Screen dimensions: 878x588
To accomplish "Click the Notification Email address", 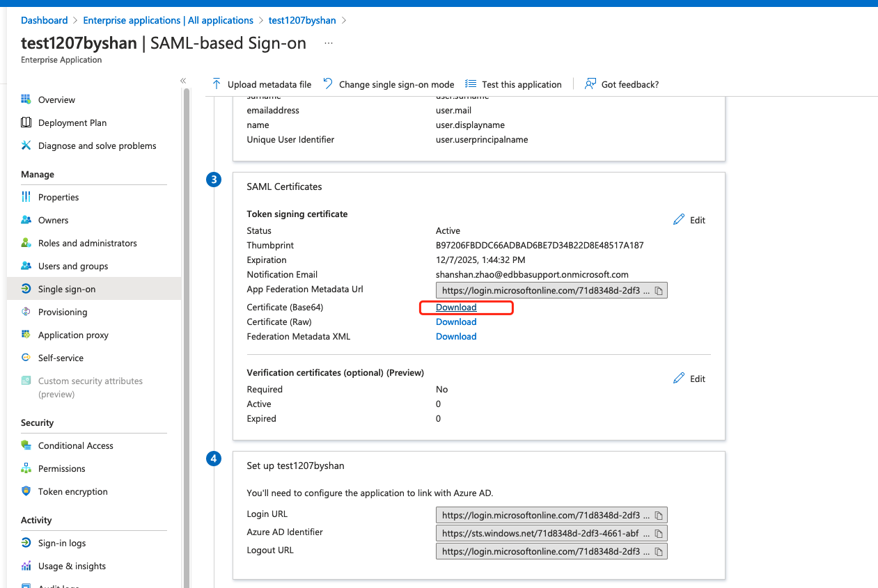I will point(532,275).
